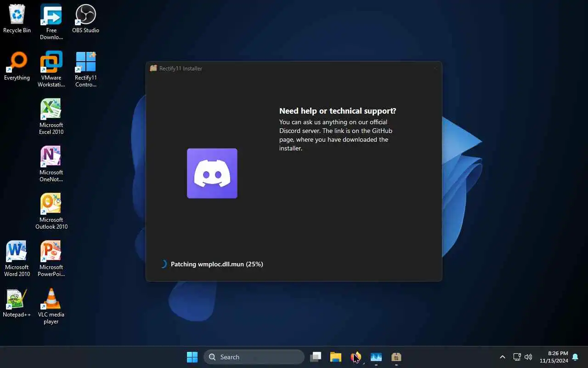
Task: Open the notifications bell icon
Action: tap(575, 357)
